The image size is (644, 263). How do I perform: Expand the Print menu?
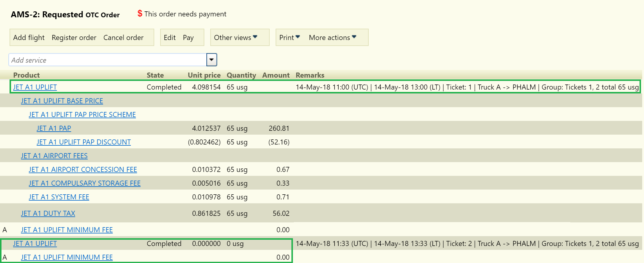pos(290,38)
